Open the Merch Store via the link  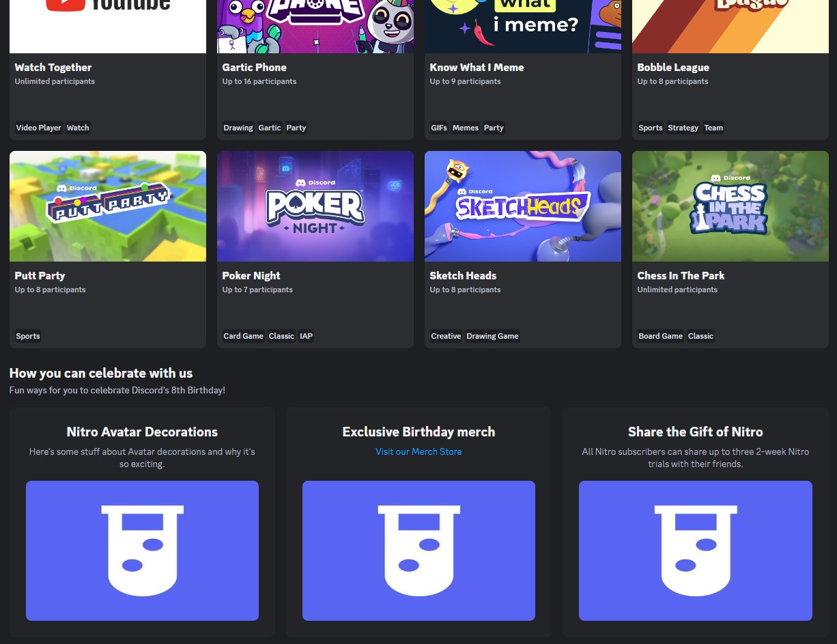point(418,451)
